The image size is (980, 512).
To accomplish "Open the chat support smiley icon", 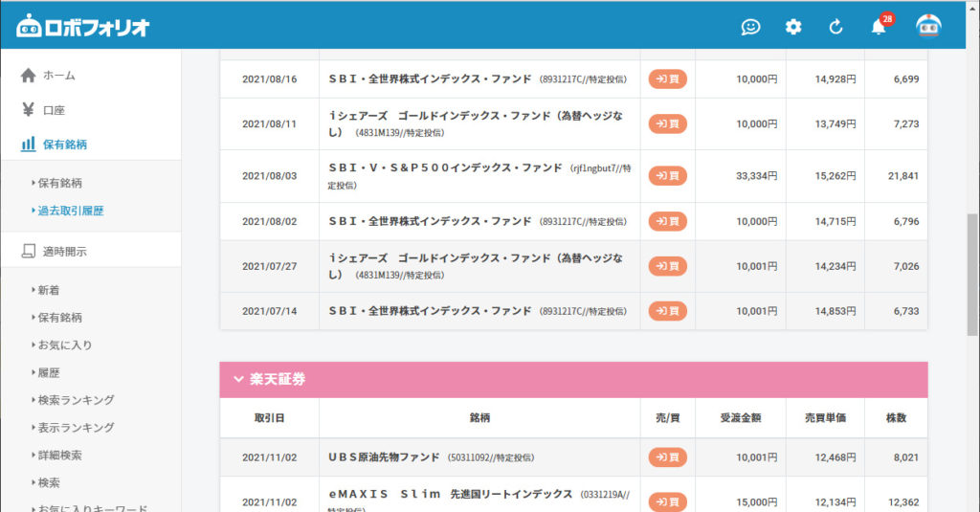I will [751, 27].
